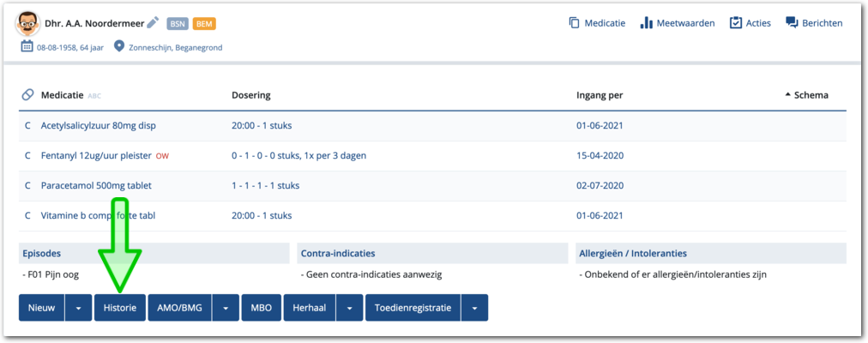Expand the Herhaal dropdown arrow

pyautogui.click(x=349, y=308)
